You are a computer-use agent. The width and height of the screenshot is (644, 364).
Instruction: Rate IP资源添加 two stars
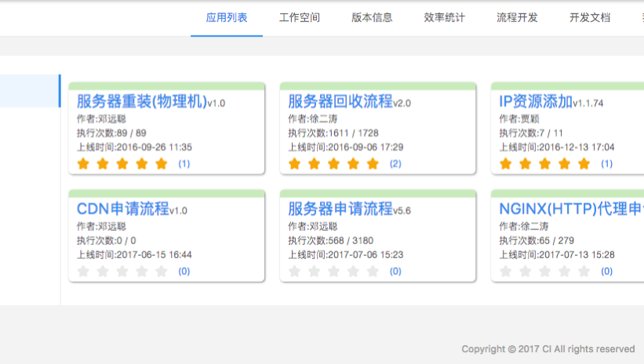click(x=526, y=163)
